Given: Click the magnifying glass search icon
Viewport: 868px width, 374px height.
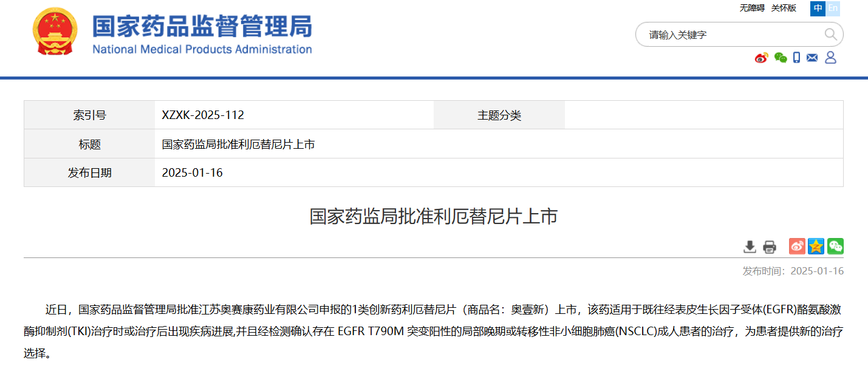Looking at the screenshot, I should pos(830,35).
